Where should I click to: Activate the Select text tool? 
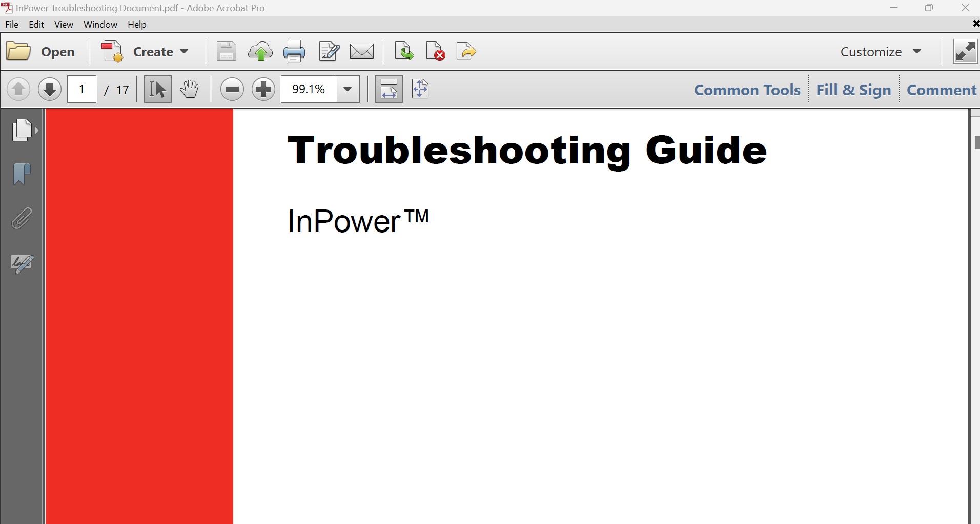click(x=157, y=90)
